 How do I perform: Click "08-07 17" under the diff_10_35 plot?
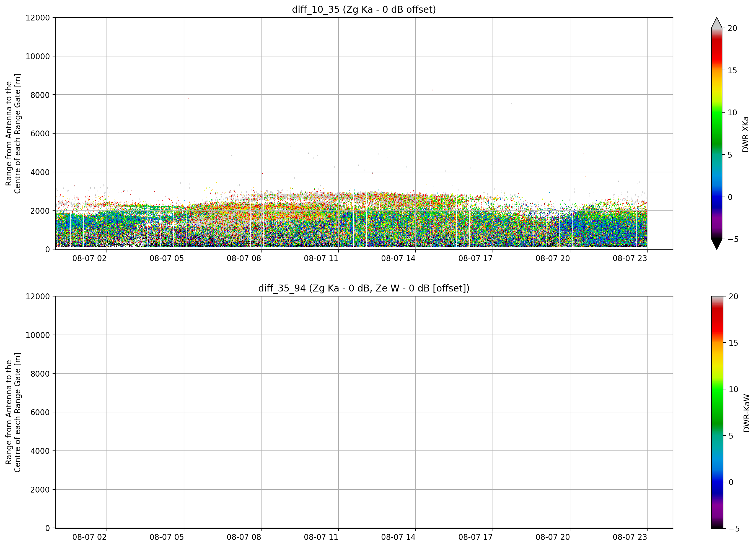(x=475, y=259)
